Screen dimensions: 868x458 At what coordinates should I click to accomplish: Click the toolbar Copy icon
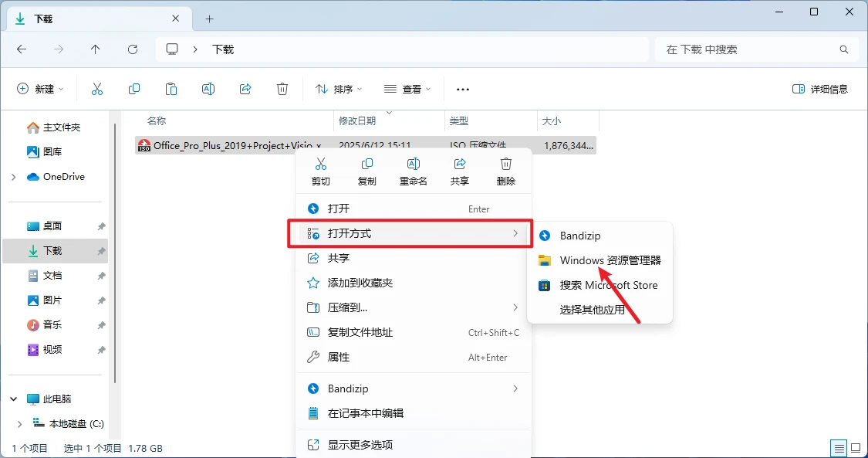[x=134, y=89]
